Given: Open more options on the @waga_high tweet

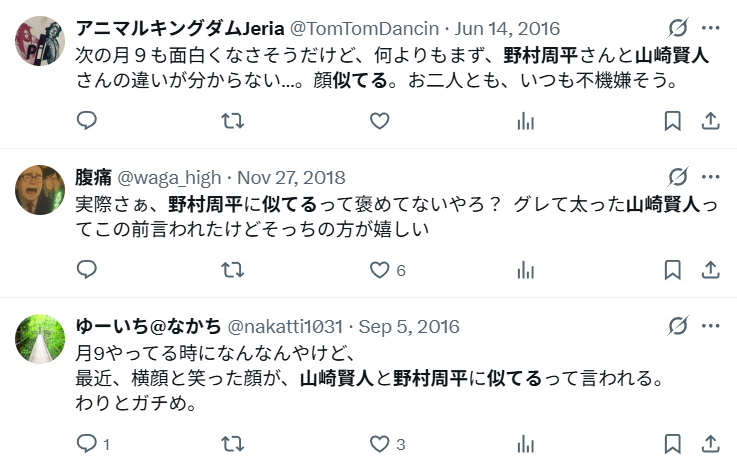Looking at the screenshot, I should point(710,177).
